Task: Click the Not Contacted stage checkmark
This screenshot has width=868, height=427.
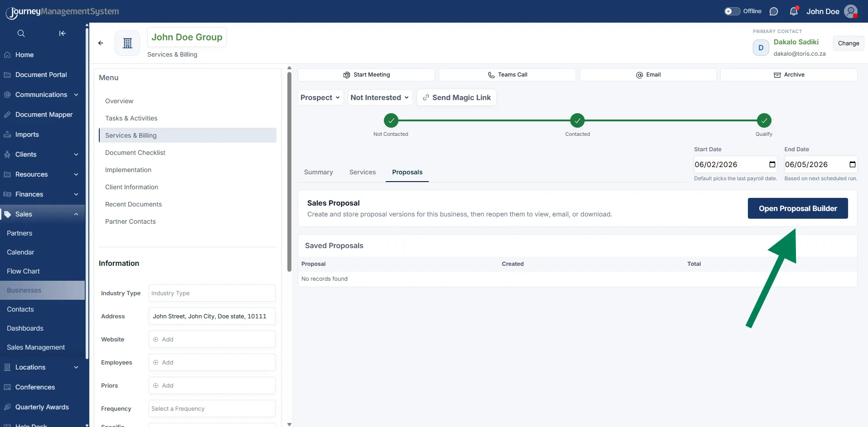Action: pyautogui.click(x=391, y=120)
